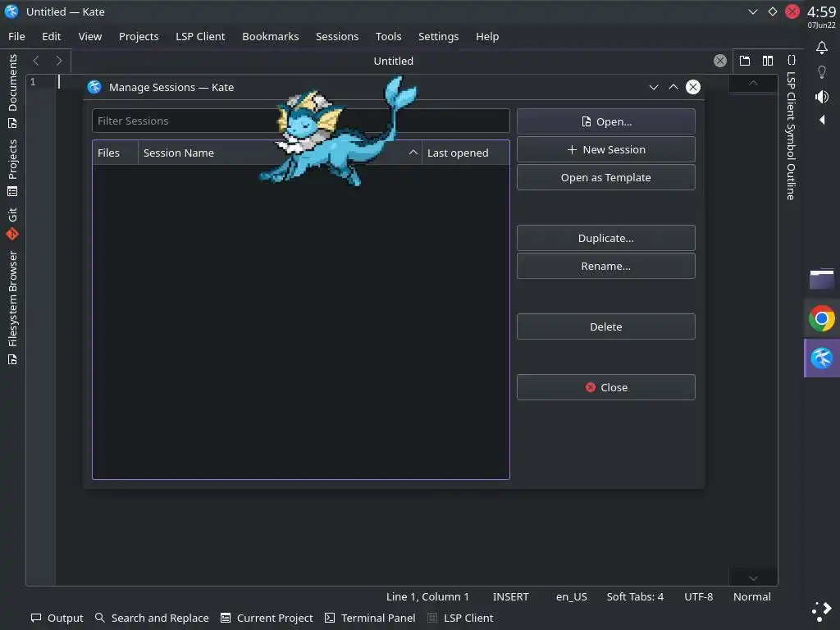Minimize the main Kate window

(753, 11)
